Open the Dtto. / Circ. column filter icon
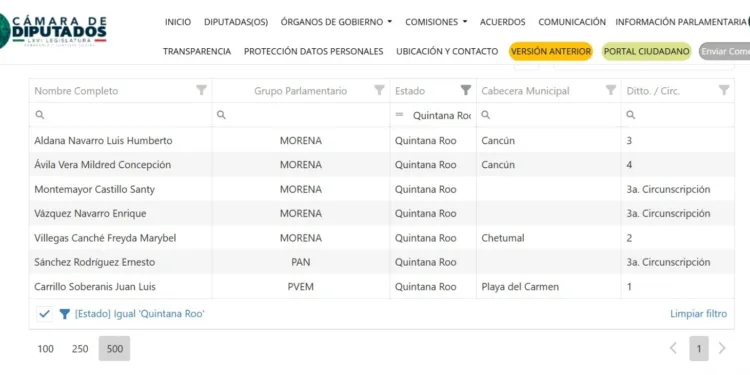 [724, 90]
